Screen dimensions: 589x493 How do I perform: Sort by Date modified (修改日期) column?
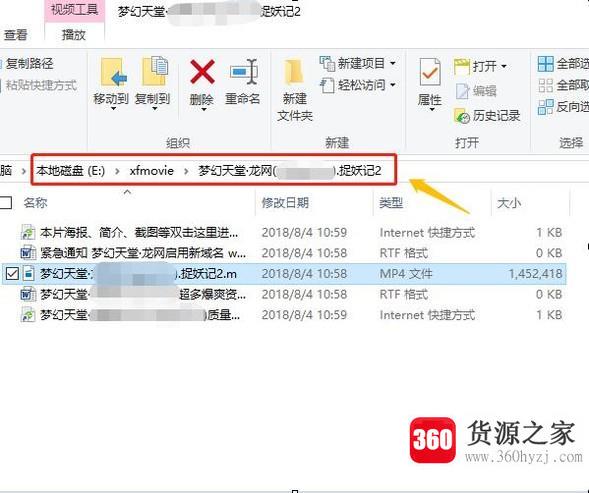click(285, 203)
